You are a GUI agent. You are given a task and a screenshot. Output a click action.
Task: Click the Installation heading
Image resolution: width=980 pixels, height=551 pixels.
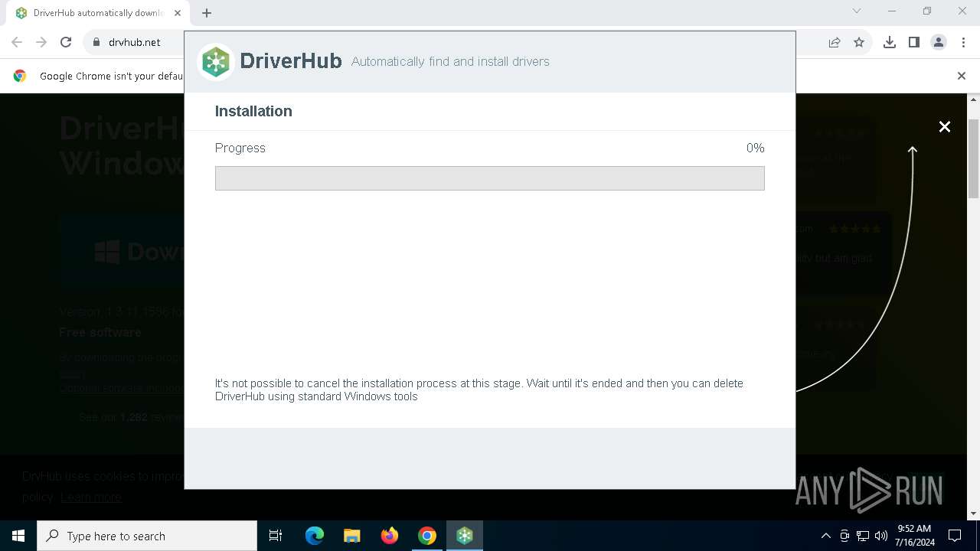[x=253, y=111]
